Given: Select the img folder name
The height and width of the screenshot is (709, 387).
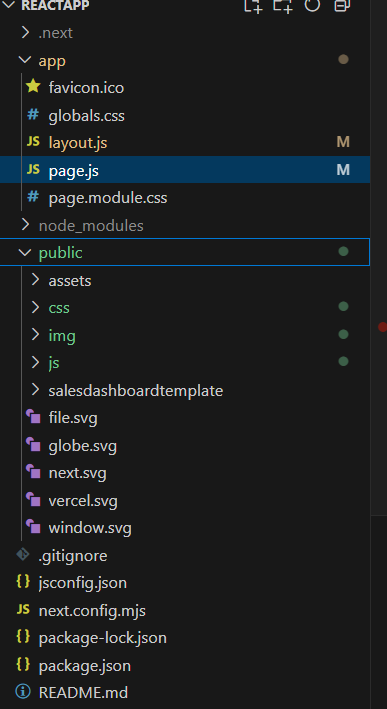Looking at the screenshot, I should point(62,336).
